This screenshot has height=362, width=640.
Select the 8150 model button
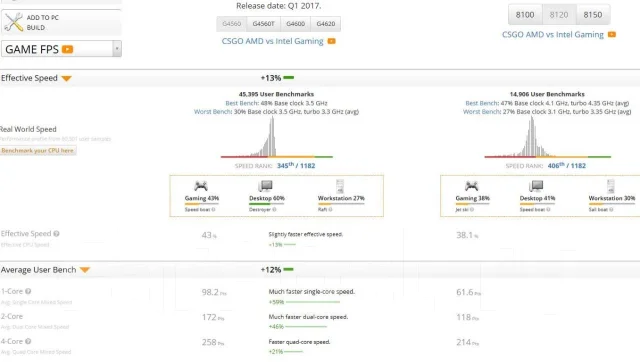[x=593, y=15]
